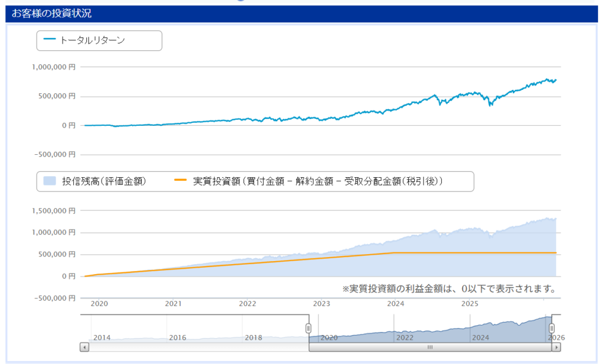The image size is (605, 364).
Task: Click the horizontal scrollbar thumb grip
Action: (430, 347)
